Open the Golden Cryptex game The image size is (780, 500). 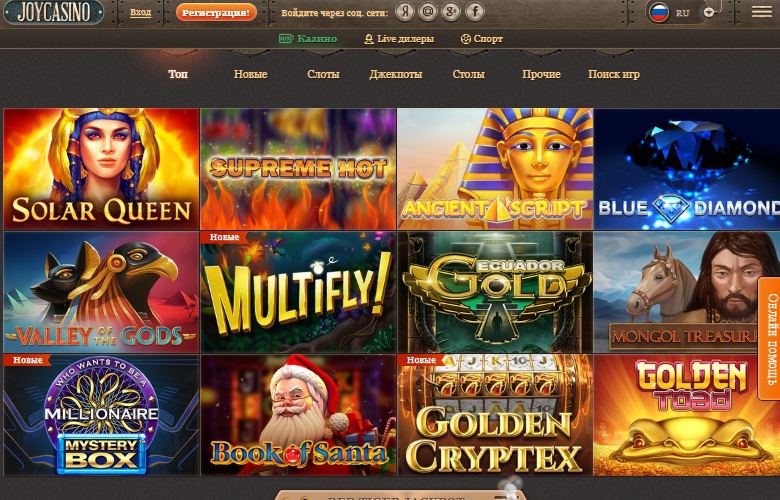pyautogui.click(x=495, y=415)
